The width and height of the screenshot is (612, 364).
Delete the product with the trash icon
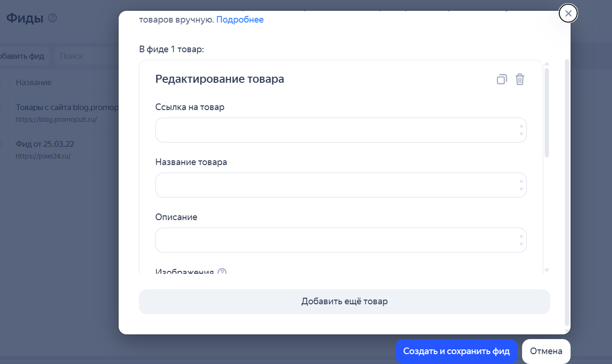520,79
